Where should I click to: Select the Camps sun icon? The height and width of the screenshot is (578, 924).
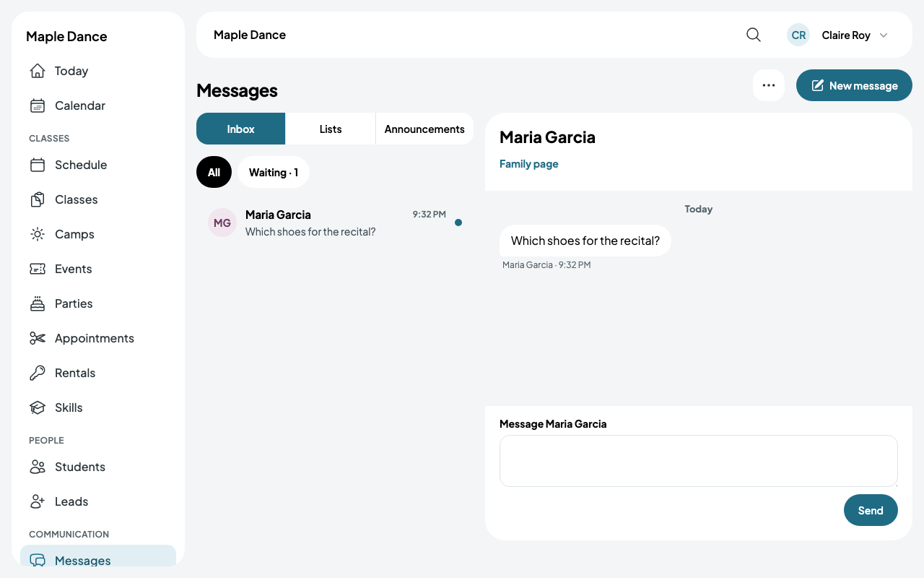pyautogui.click(x=38, y=234)
